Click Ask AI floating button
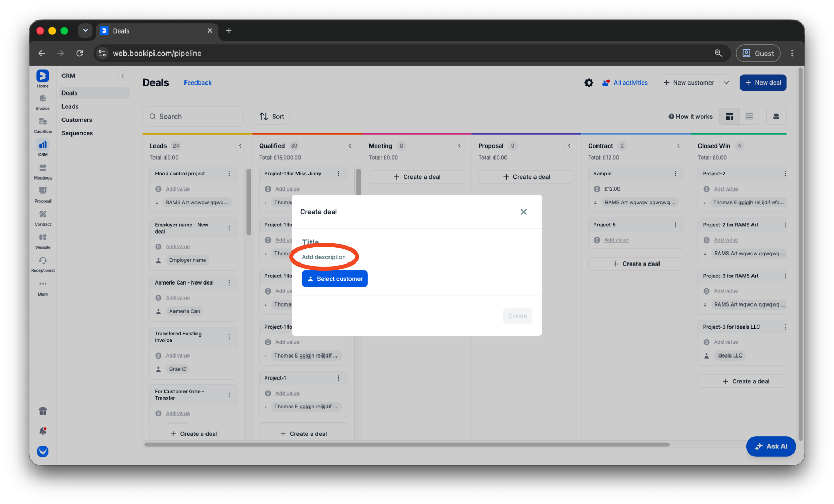The width and height of the screenshot is (834, 504). coord(771,447)
